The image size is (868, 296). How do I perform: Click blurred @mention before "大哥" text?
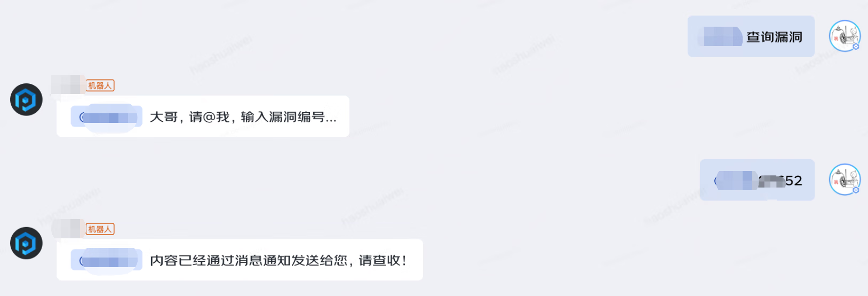point(107,116)
